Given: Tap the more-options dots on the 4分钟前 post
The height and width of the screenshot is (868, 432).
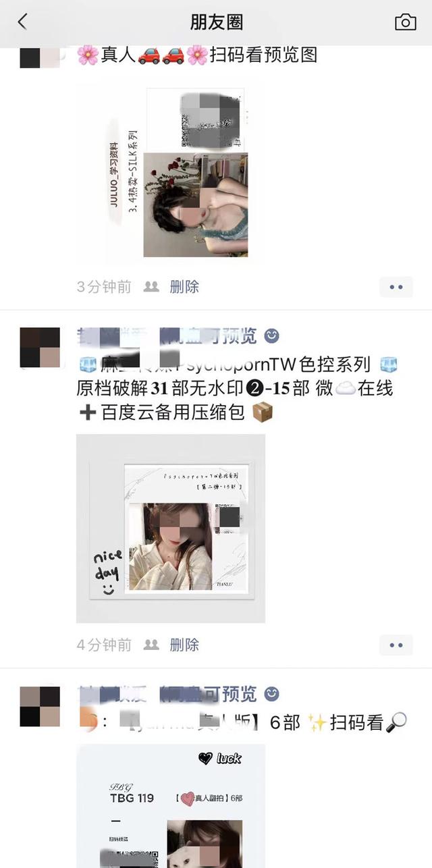Looking at the screenshot, I should [x=396, y=645].
